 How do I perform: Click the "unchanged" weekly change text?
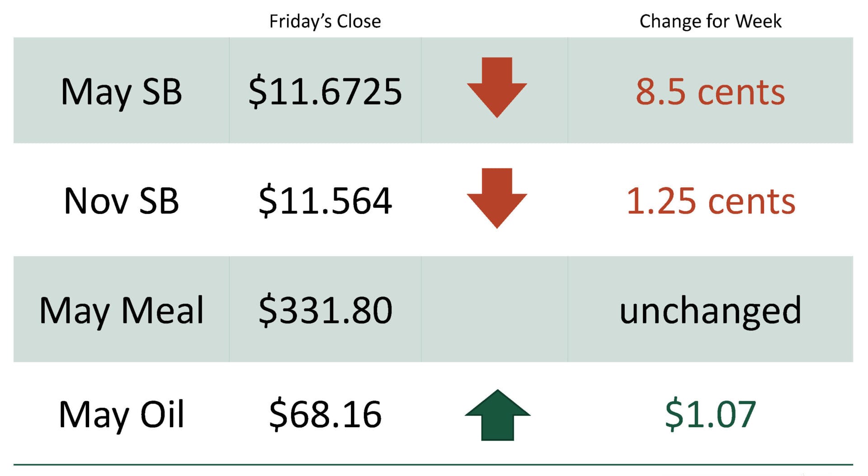click(710, 310)
